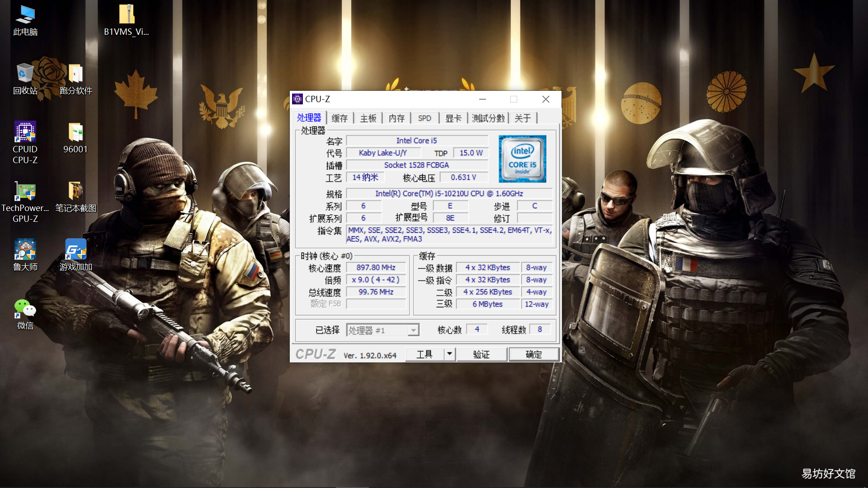Switch to the 处理器 tab
Image resolution: width=868 pixels, height=488 pixels.
pyautogui.click(x=309, y=118)
